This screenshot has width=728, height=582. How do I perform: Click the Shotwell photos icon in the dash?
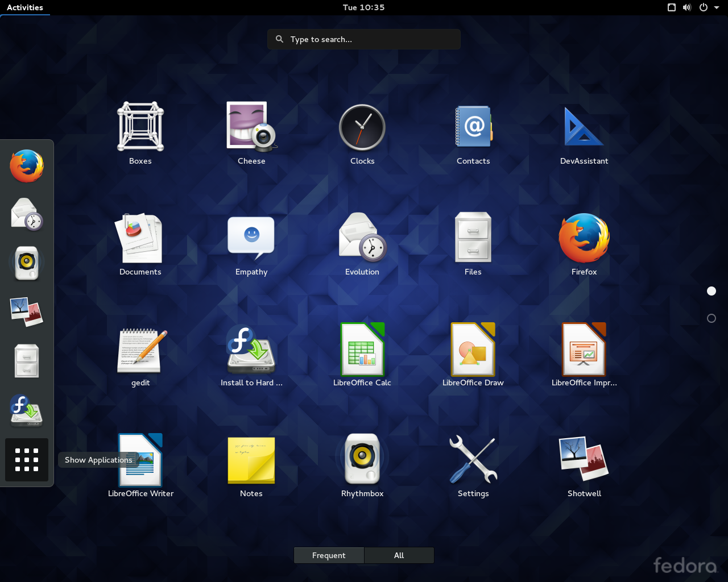pos(27,311)
